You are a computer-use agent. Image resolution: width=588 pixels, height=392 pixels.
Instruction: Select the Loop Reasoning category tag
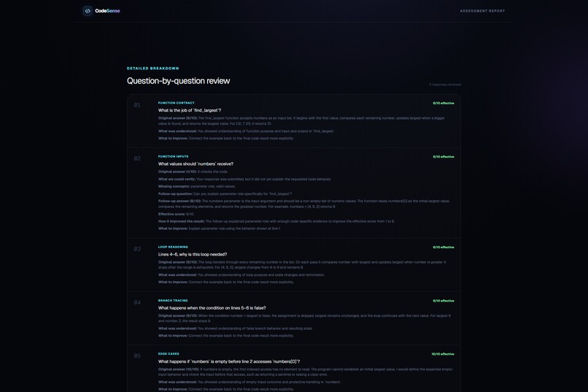coord(173,247)
